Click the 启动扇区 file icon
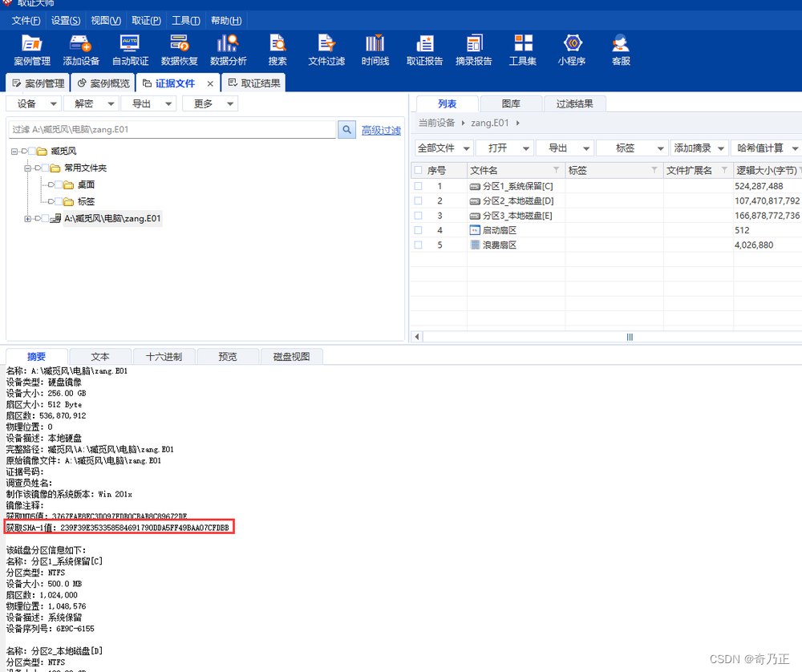The width and height of the screenshot is (802, 672). coord(475,230)
